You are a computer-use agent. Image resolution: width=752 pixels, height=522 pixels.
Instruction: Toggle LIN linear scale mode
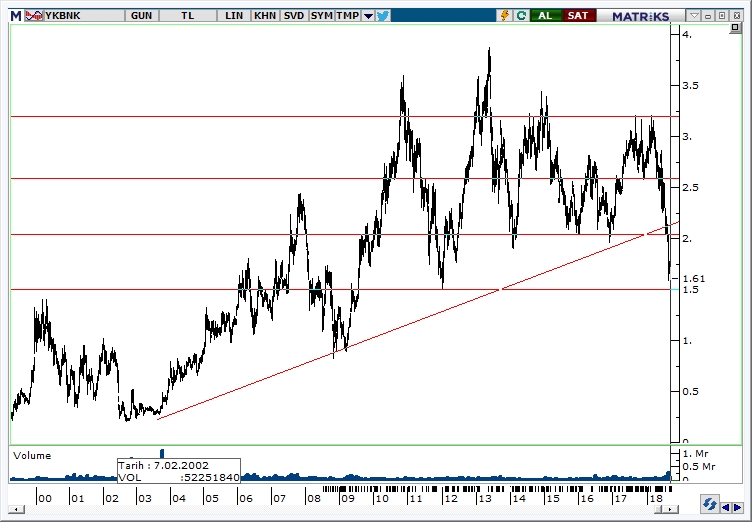(x=234, y=16)
